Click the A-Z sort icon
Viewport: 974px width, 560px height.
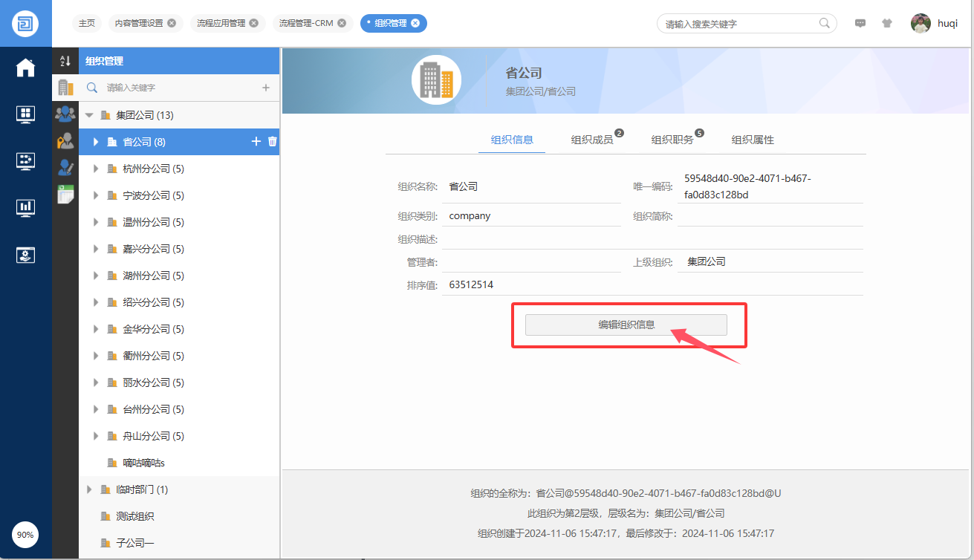tap(65, 62)
